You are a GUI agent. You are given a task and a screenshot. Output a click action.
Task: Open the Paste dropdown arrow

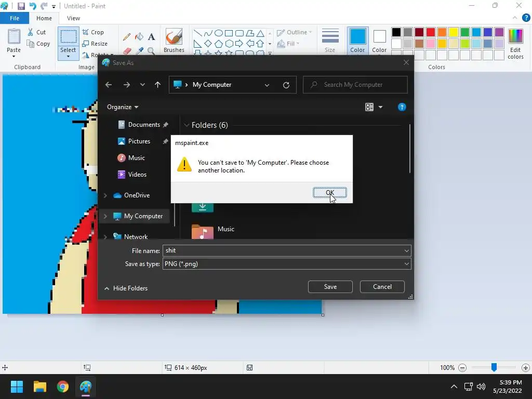point(14,56)
